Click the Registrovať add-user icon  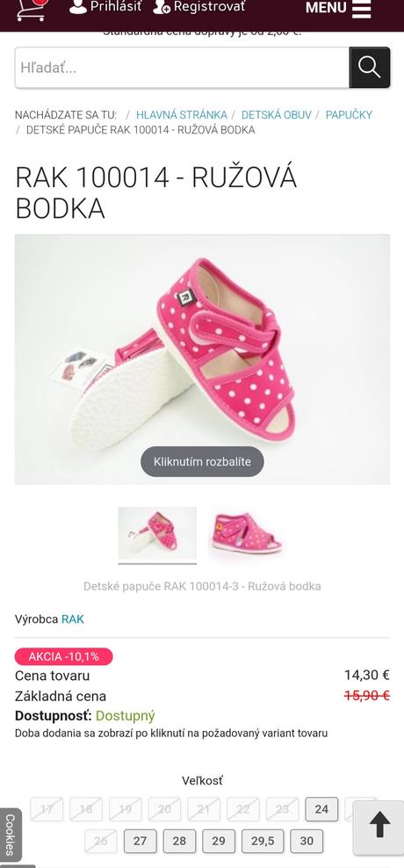[162, 7]
